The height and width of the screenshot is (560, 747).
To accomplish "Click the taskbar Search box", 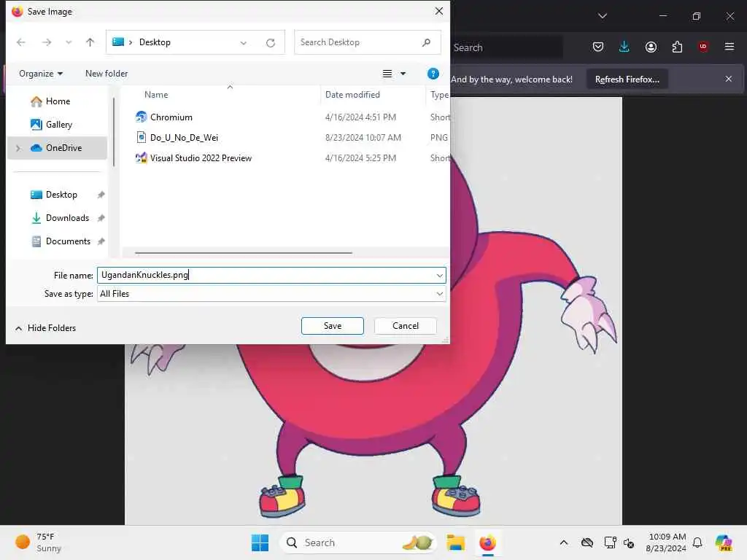I will coord(357,542).
